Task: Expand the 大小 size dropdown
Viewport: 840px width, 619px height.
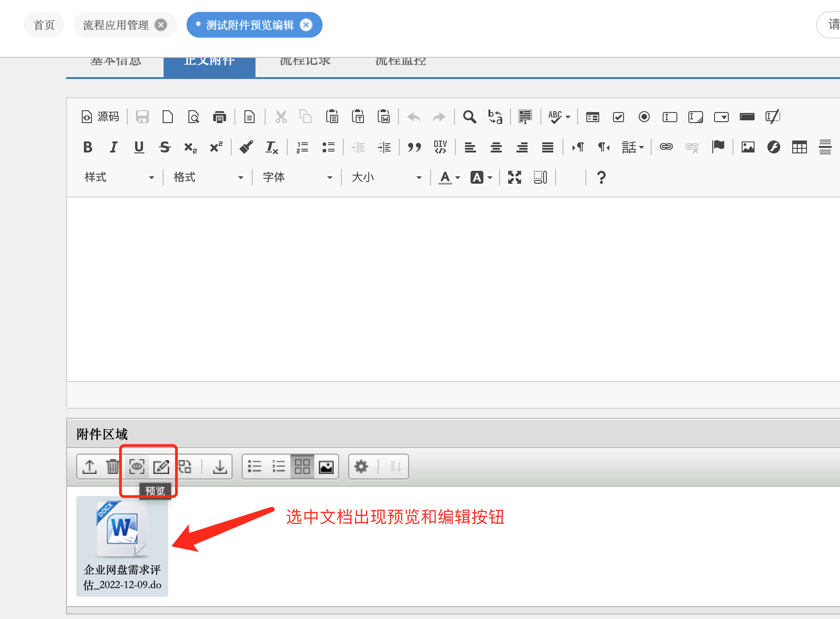Action: 386,177
